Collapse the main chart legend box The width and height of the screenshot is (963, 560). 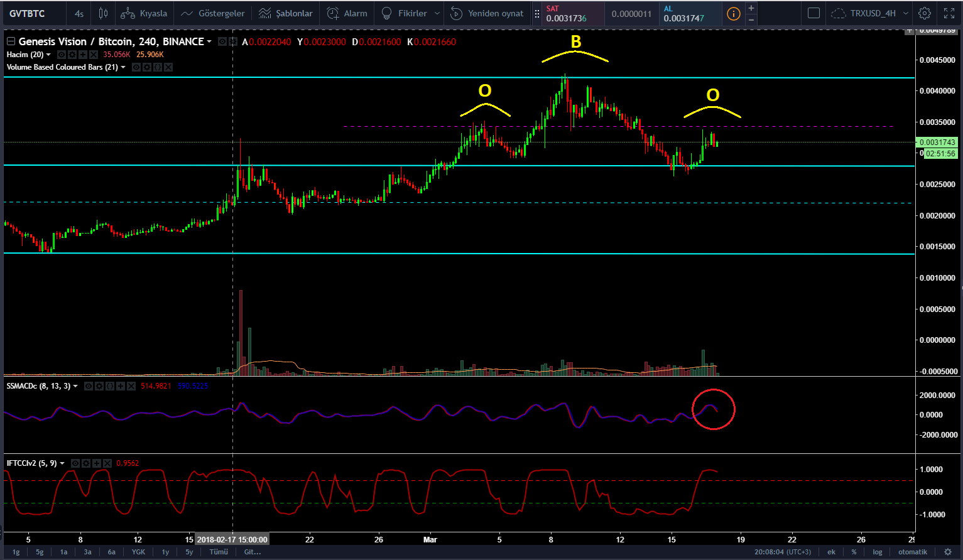pos(11,41)
